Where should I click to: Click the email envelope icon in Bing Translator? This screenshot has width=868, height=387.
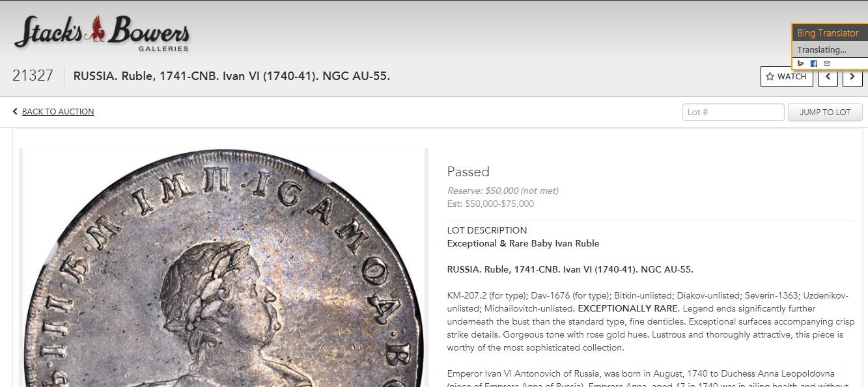point(827,63)
